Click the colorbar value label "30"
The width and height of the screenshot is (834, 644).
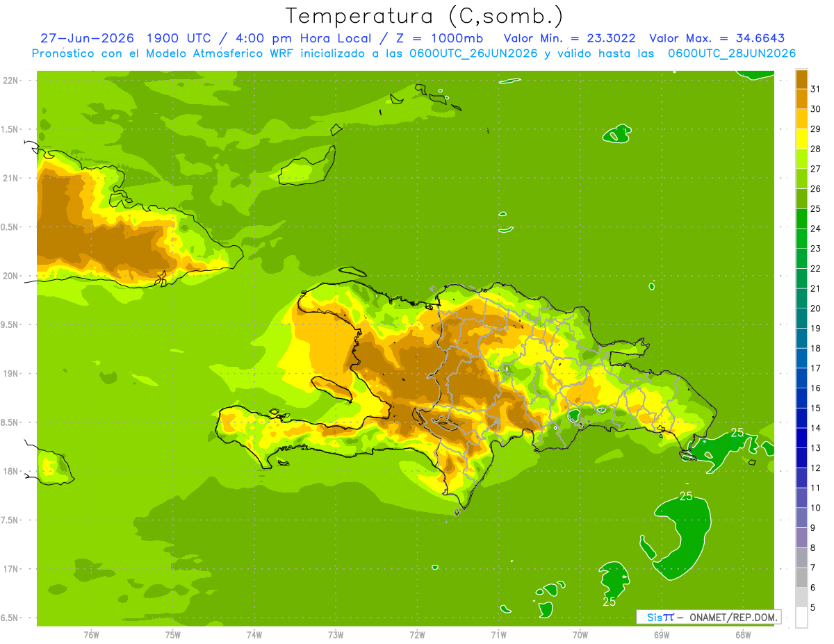point(816,109)
